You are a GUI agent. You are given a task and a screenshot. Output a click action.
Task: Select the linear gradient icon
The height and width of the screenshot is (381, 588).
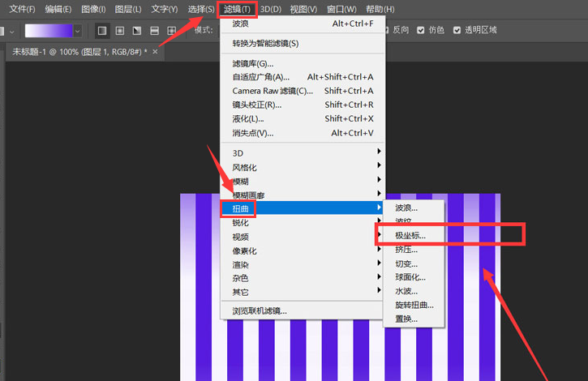pos(102,31)
